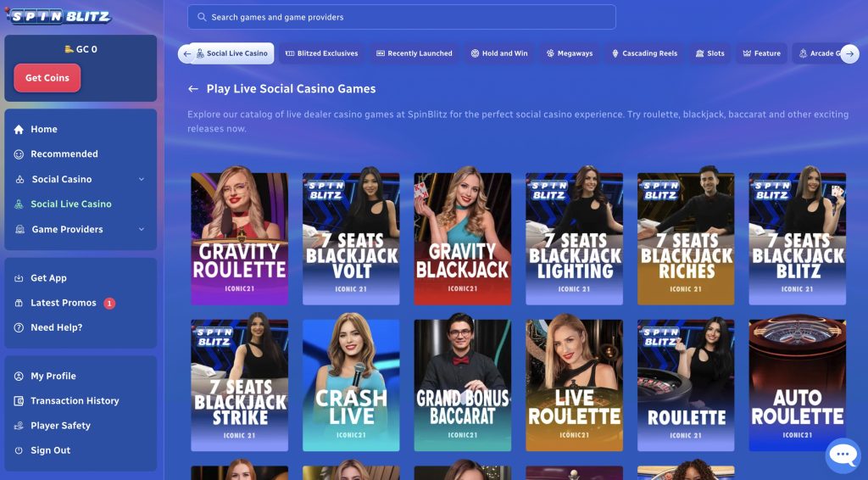Click the Latest Promos gift icon

pos(19,303)
